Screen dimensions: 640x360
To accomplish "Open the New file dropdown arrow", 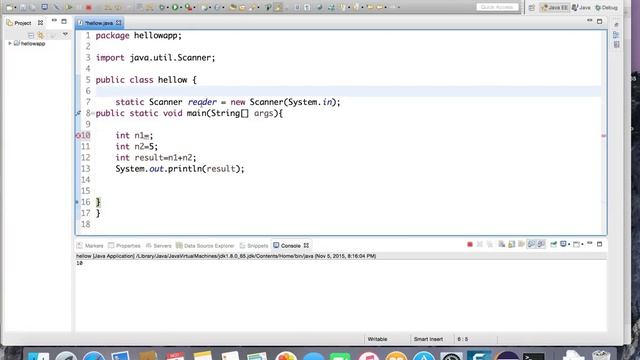I will coord(15,8).
